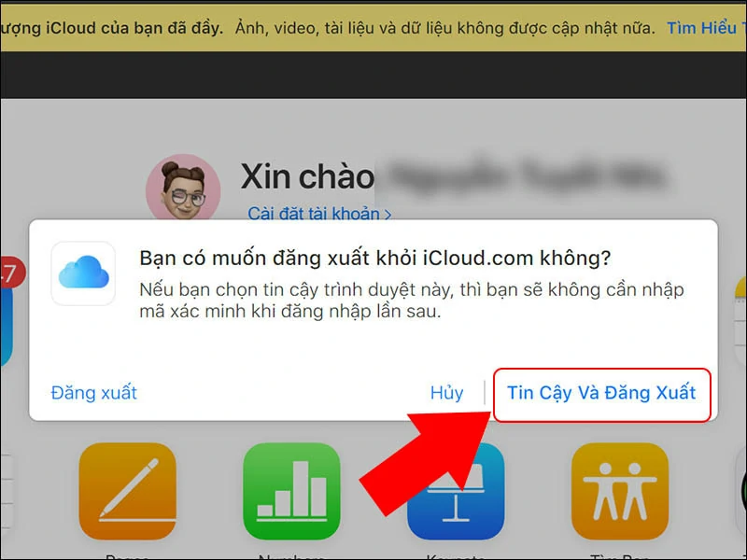Screen dimensions: 747x560
Task: Confirm with Tin Cậy Và Đăng Xuất
Action: 601,395
